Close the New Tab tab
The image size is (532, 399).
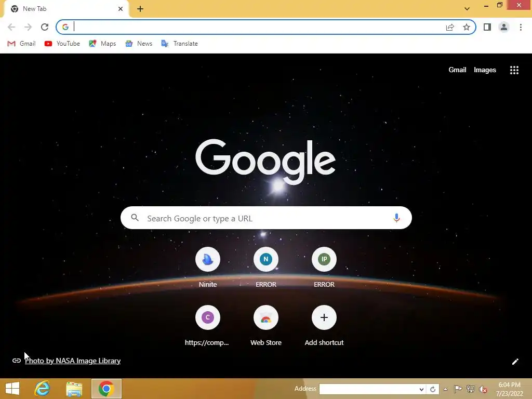click(121, 9)
